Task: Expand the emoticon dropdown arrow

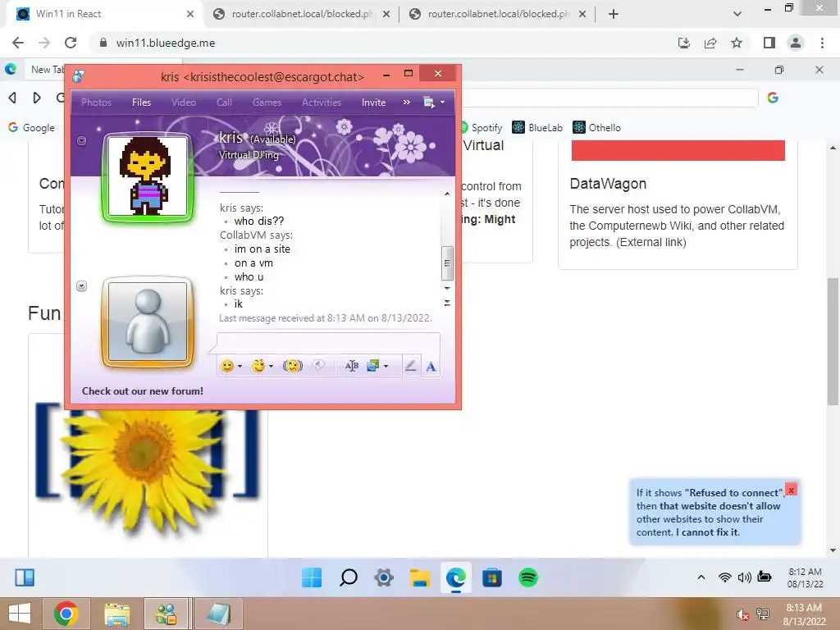Action: click(240, 367)
